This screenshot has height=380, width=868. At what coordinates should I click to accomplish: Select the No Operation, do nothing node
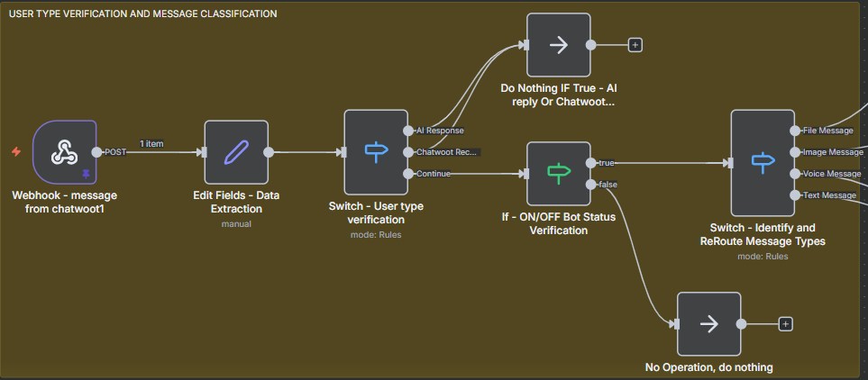point(708,324)
